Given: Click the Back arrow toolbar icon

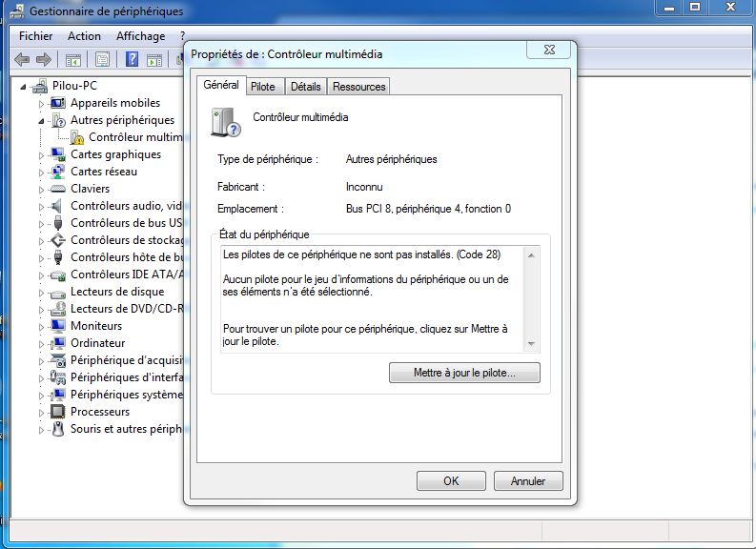Looking at the screenshot, I should (x=22, y=60).
